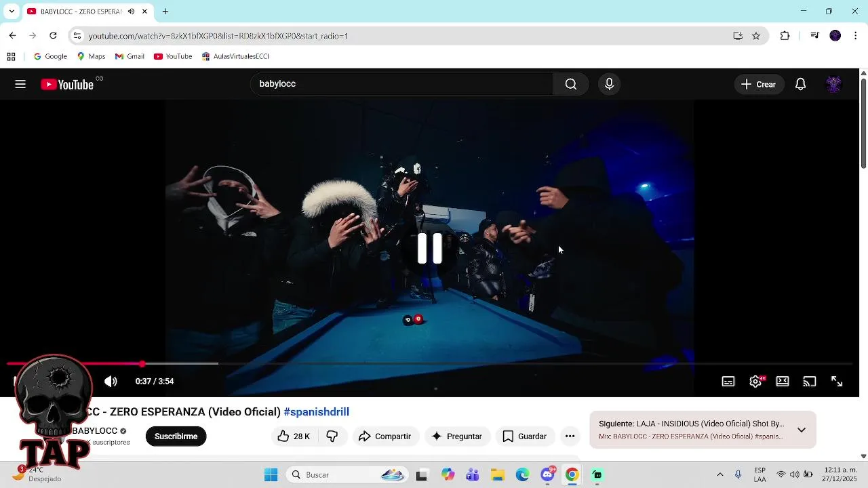The height and width of the screenshot is (488, 868).
Task: Open the Gmail bookmark
Action: pyautogui.click(x=130, y=56)
